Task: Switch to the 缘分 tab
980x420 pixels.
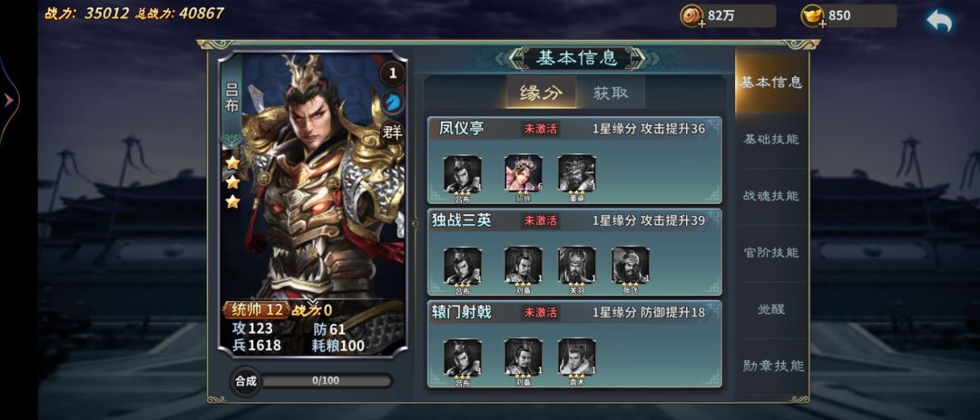Action: tap(541, 93)
